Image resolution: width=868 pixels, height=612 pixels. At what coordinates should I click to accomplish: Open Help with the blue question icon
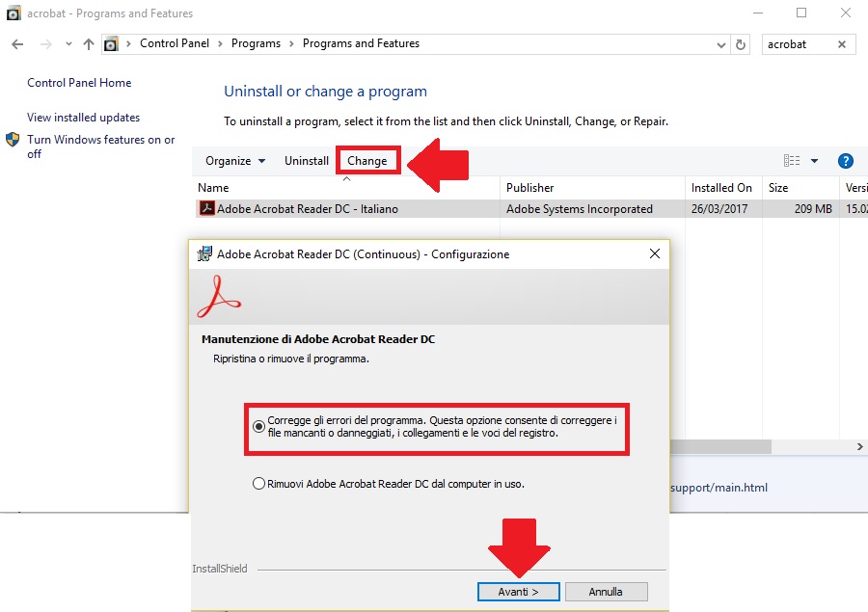pyautogui.click(x=845, y=161)
